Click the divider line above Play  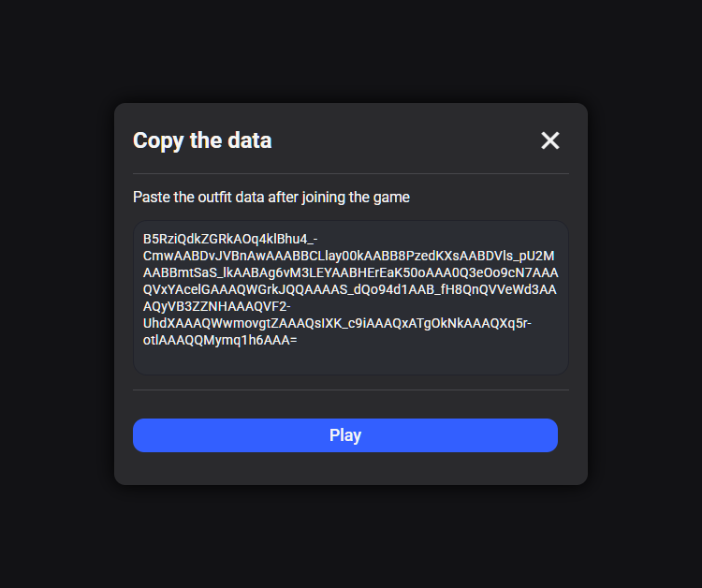[x=351, y=390]
